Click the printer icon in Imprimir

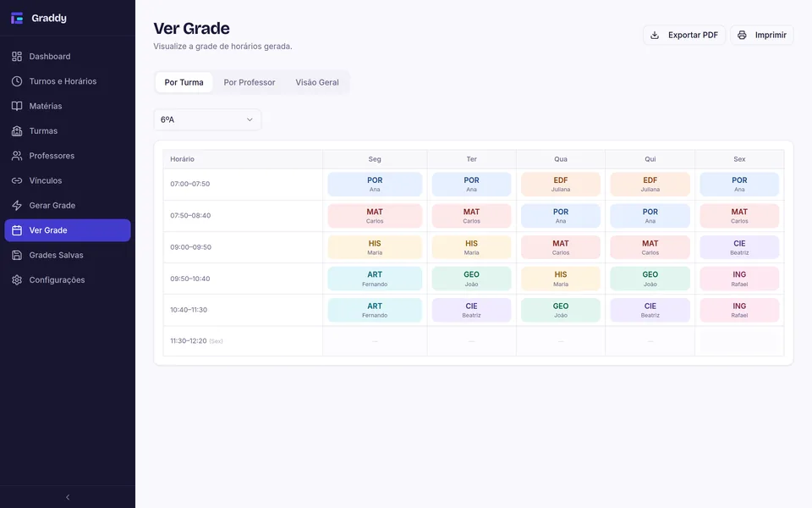click(x=742, y=36)
